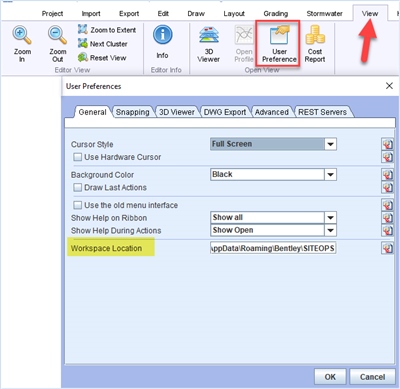Open the REST Servers tab
This screenshot has width=400, height=389.
pos(322,112)
